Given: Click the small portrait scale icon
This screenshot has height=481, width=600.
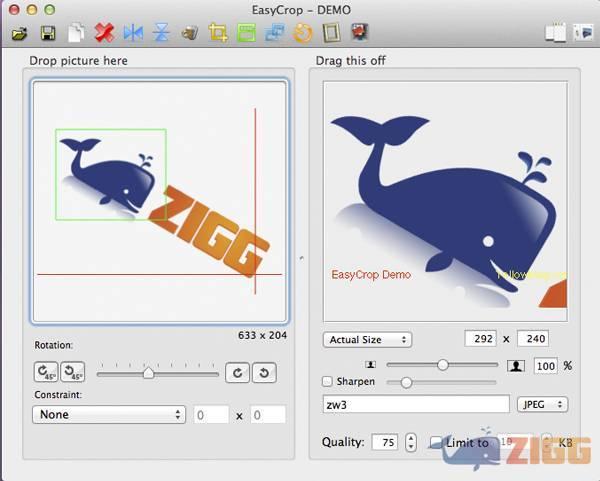Looking at the screenshot, I should pos(370,365).
